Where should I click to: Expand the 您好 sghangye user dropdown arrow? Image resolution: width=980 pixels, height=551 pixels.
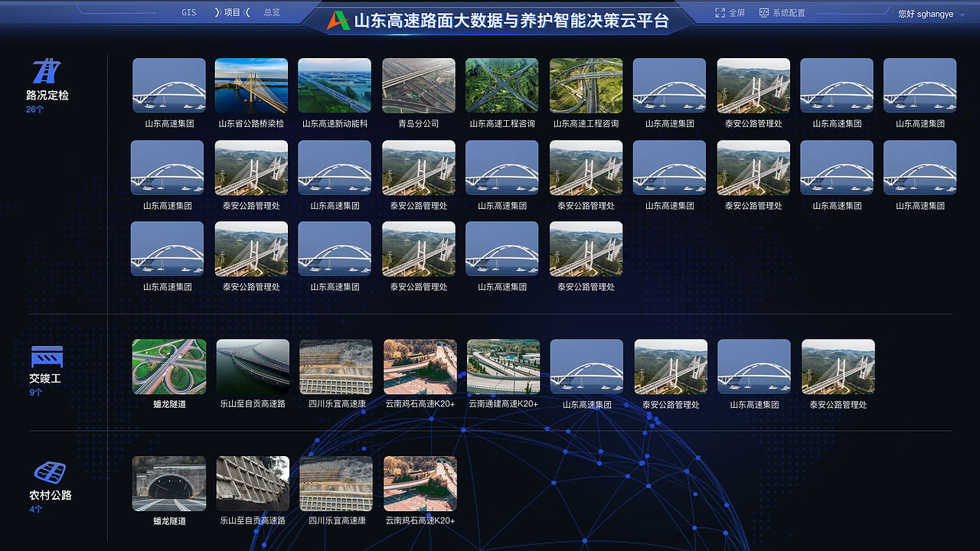(x=962, y=15)
